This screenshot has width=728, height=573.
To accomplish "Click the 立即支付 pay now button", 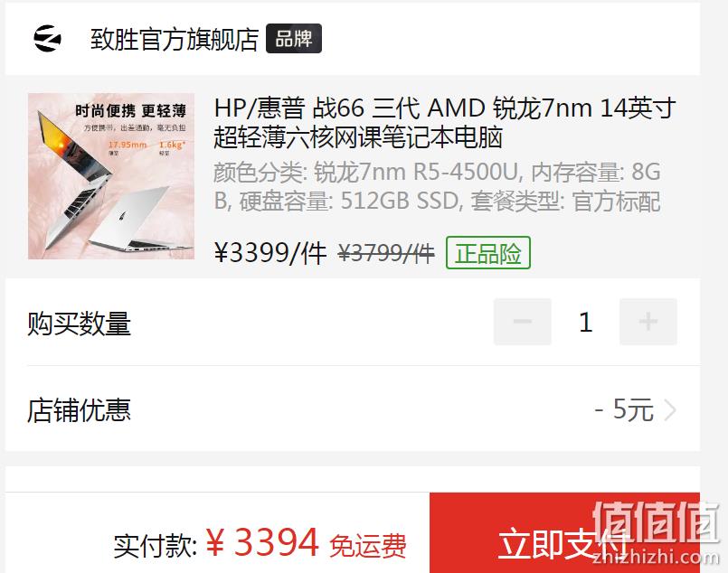I will pos(564,532).
